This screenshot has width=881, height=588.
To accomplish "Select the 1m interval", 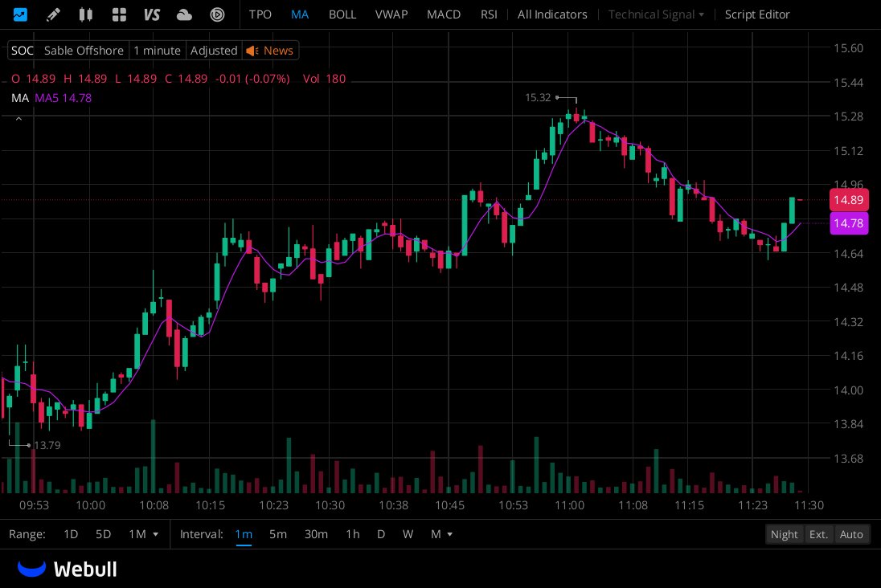I will (x=244, y=534).
